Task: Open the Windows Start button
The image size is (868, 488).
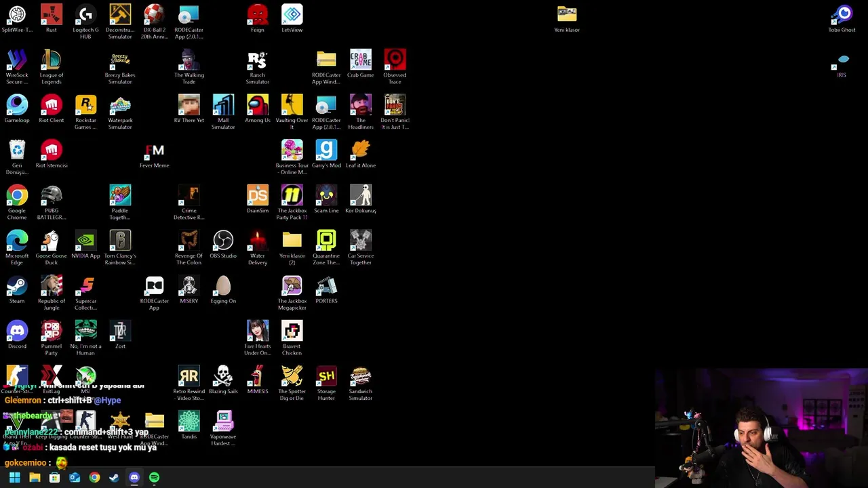Action: 15,478
